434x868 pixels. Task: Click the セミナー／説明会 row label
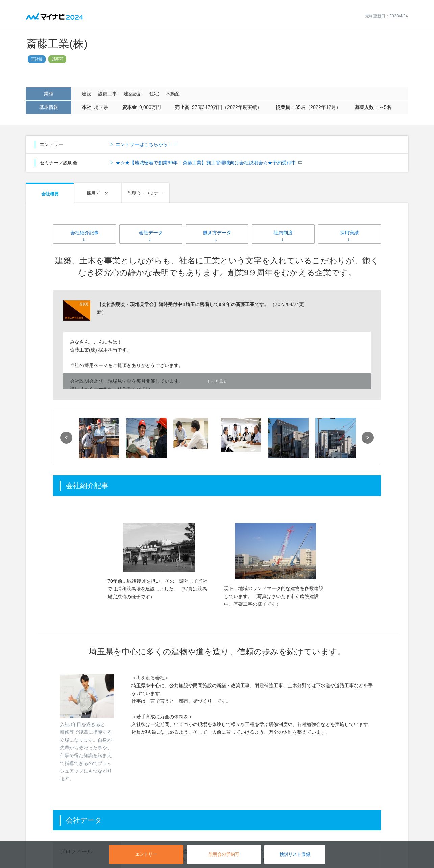58,163
